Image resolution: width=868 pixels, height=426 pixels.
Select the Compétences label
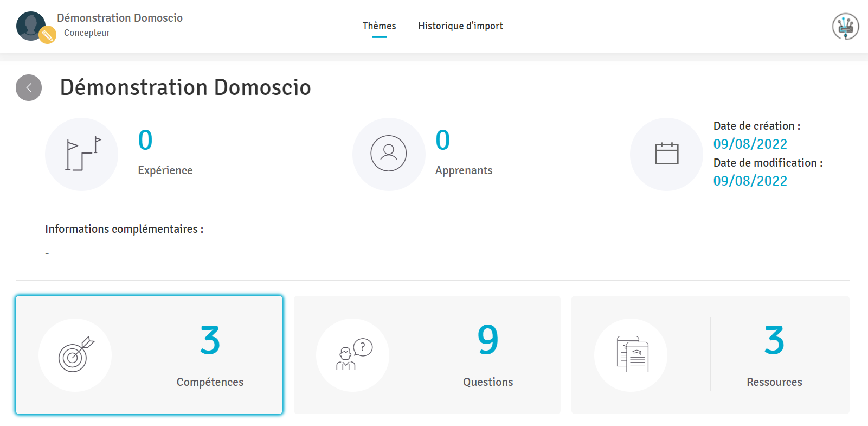coord(210,382)
